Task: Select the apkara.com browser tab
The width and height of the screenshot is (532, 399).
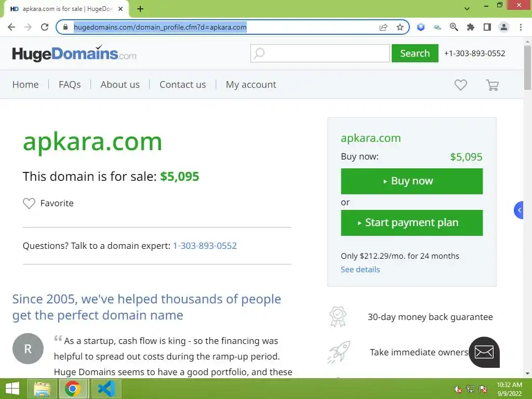Action: click(66, 9)
